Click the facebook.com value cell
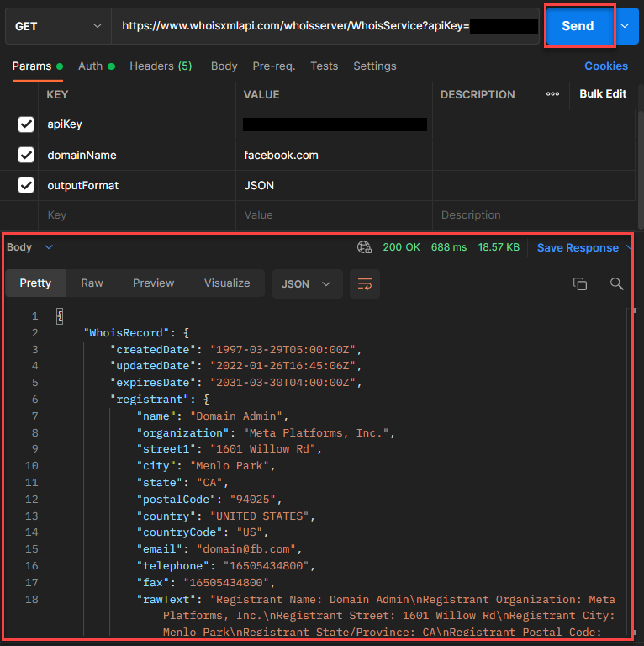Image resolution: width=644 pixels, height=646 pixels. (334, 156)
